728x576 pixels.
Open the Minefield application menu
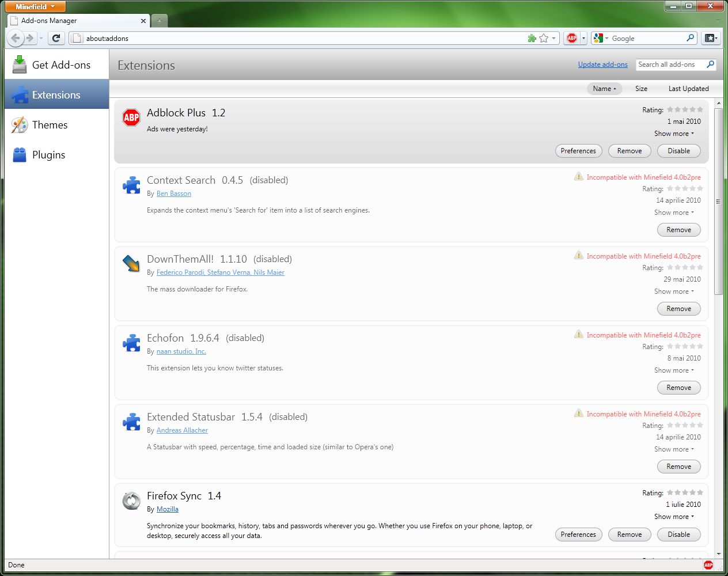35,7
